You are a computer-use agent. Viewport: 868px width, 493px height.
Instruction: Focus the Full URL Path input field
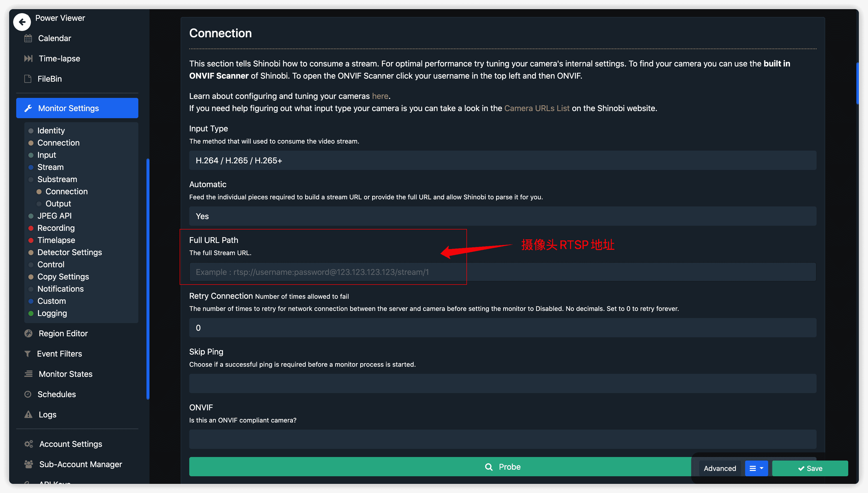tap(503, 272)
